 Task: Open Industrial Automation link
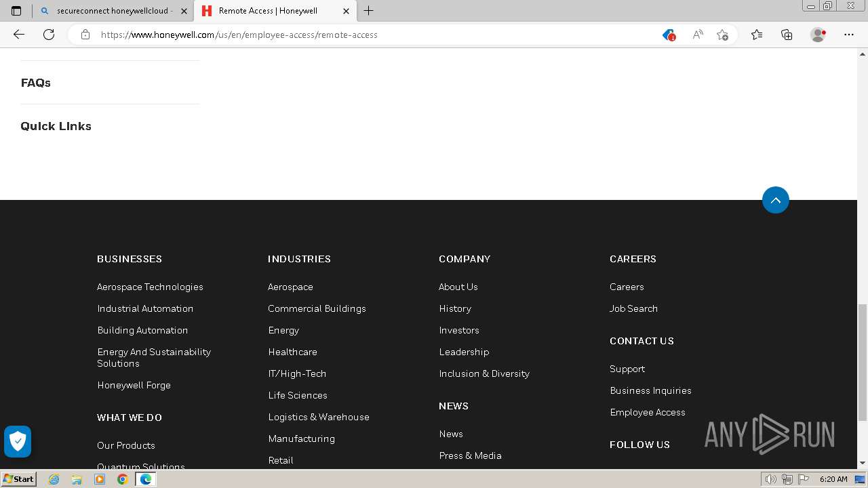[x=145, y=308]
